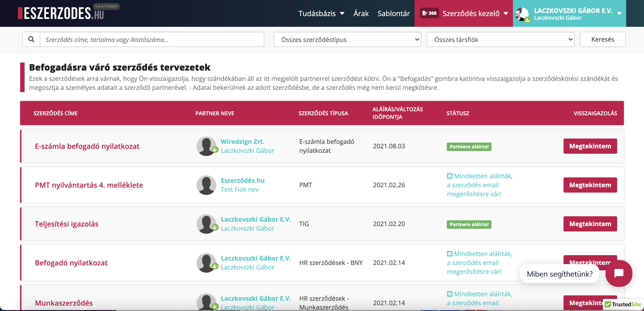Image resolution: width=644 pixels, height=311 pixels.
Task: Click Wiredsign Zrt. partner avatar
Action: click(x=206, y=146)
